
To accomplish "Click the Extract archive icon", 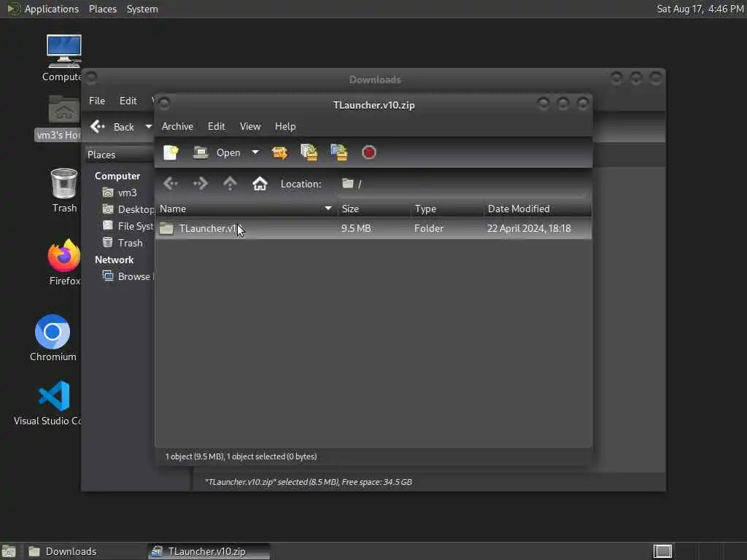I will point(279,152).
